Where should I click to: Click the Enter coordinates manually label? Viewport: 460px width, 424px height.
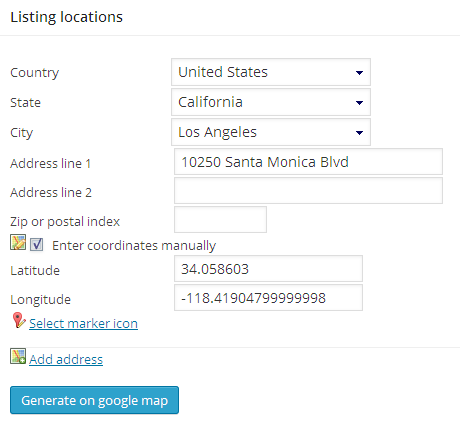click(134, 246)
